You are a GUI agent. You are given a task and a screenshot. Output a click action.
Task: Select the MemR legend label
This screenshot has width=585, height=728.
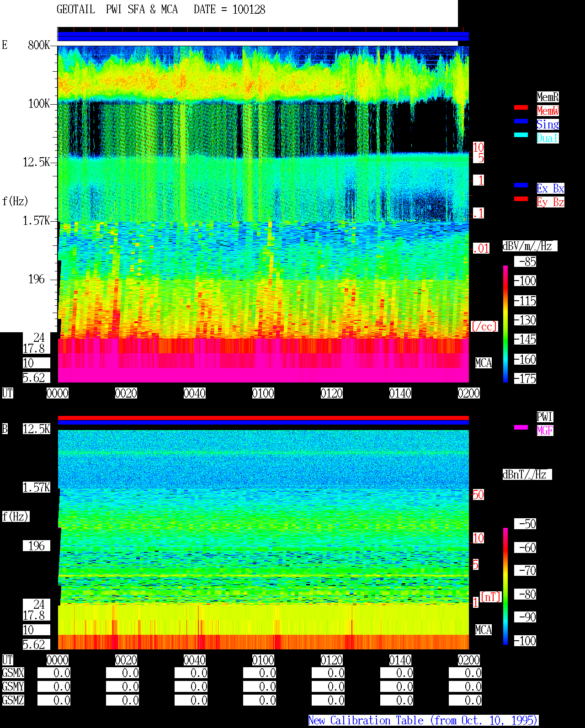(x=548, y=97)
